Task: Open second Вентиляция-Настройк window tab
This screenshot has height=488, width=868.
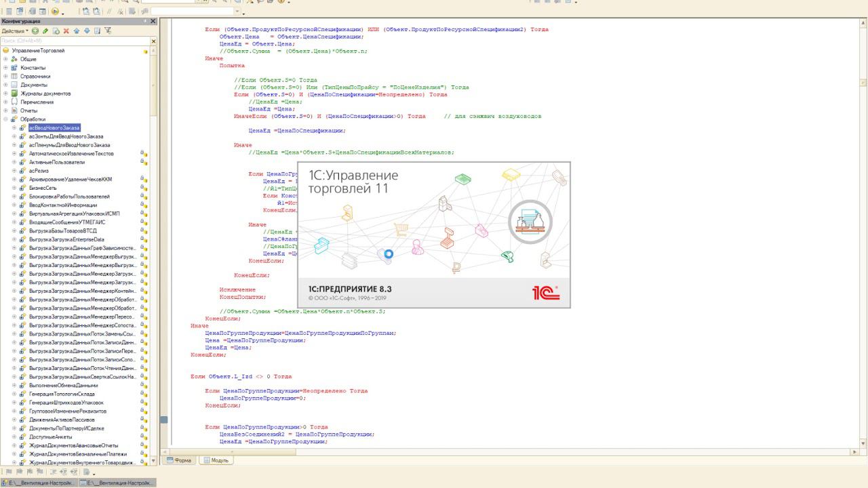Action: click(x=117, y=483)
